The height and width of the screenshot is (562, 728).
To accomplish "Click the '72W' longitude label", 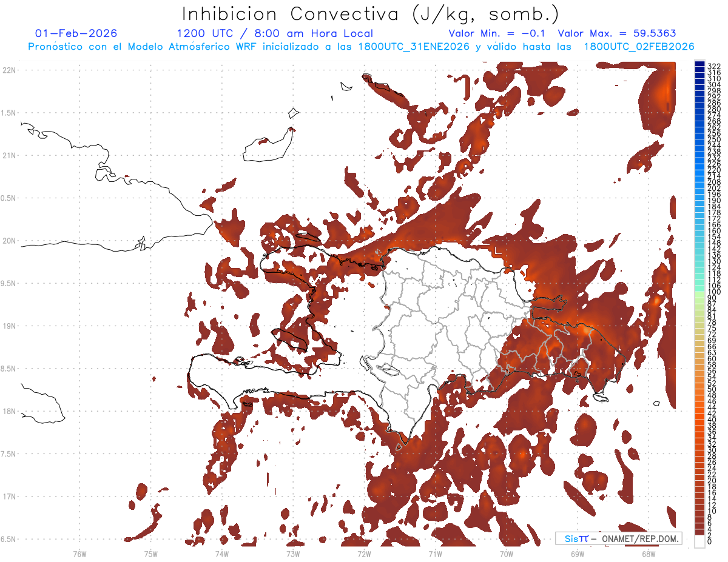I will point(364,554).
